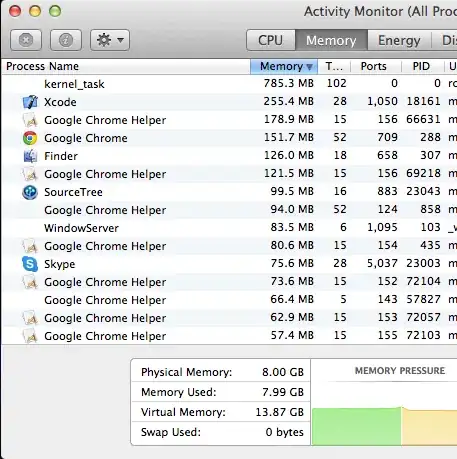
Task: Open the gear action dropdown menu
Action: (110, 40)
